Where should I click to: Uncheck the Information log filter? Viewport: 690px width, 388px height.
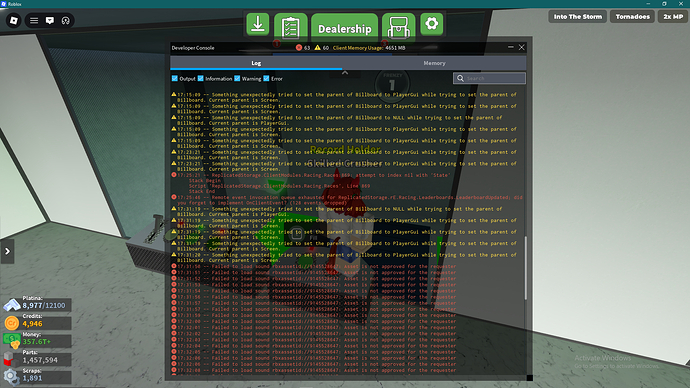tap(201, 78)
